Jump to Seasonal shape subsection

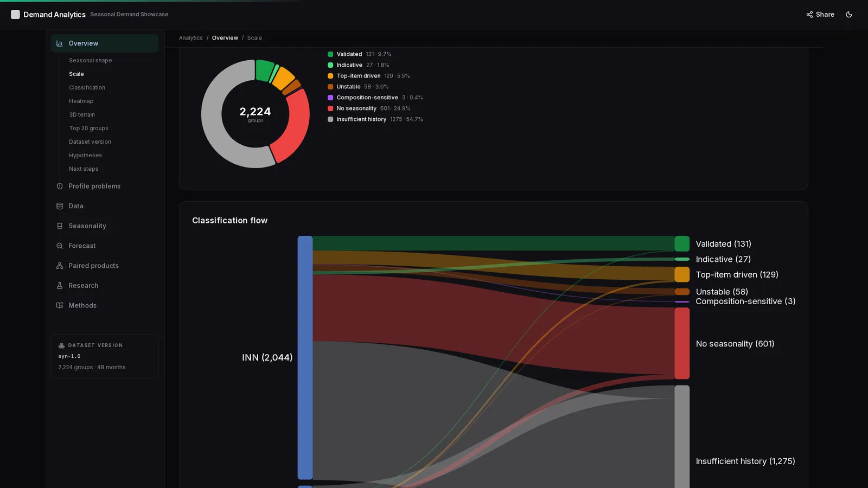(90, 60)
